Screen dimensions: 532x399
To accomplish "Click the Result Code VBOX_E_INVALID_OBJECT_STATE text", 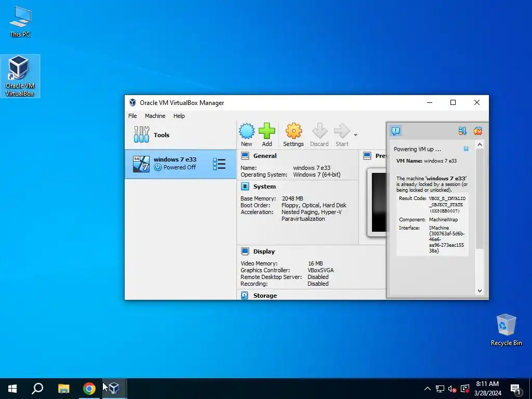I will [447, 205].
